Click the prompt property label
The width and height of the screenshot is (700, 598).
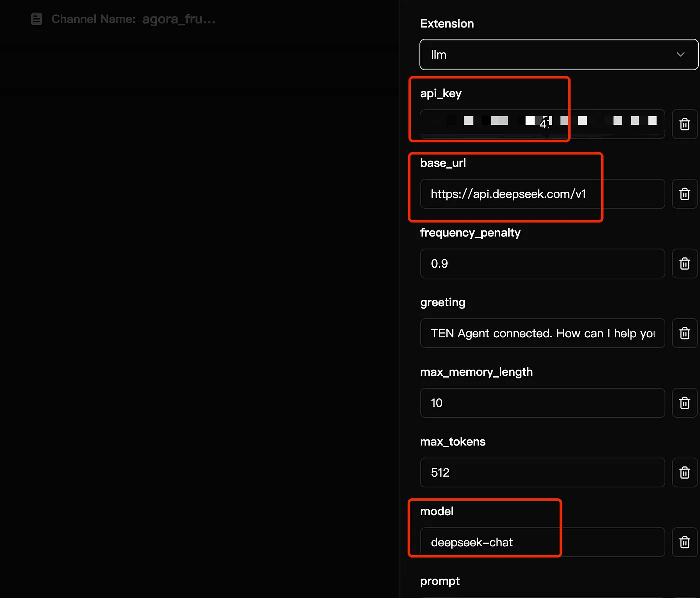[440, 581]
